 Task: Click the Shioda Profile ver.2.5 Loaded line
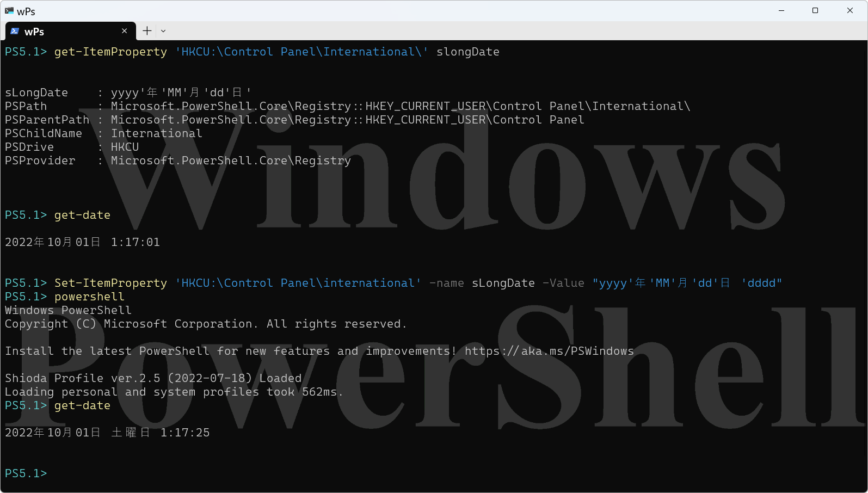click(x=153, y=378)
